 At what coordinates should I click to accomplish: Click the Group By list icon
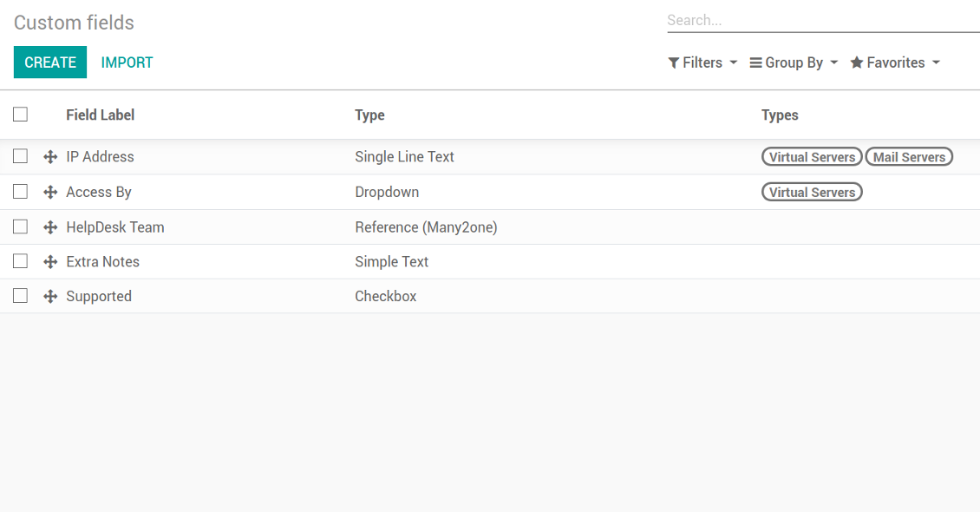click(755, 62)
